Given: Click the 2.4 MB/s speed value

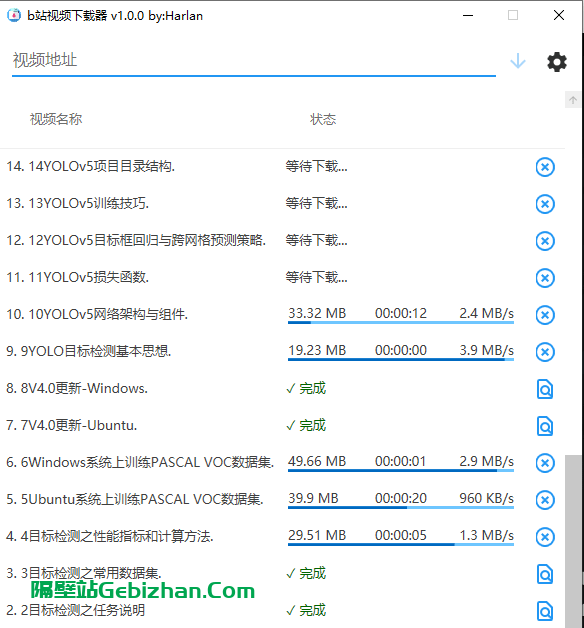Looking at the screenshot, I should [486, 313].
